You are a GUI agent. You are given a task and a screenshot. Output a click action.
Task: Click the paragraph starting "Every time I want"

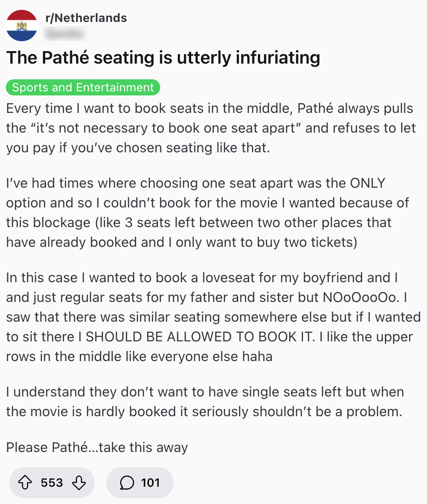tap(210, 128)
